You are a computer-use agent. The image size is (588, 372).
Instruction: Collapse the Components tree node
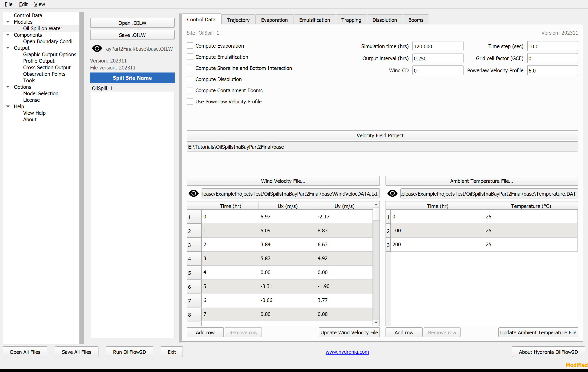pyautogui.click(x=8, y=35)
